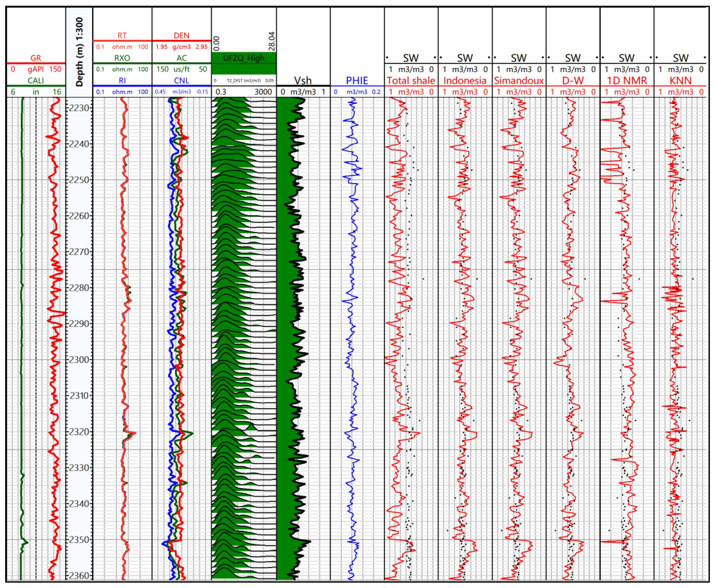Screen dimensions: 716x588
Task: Click the Indonesia SW track label
Action: pyautogui.click(x=465, y=81)
